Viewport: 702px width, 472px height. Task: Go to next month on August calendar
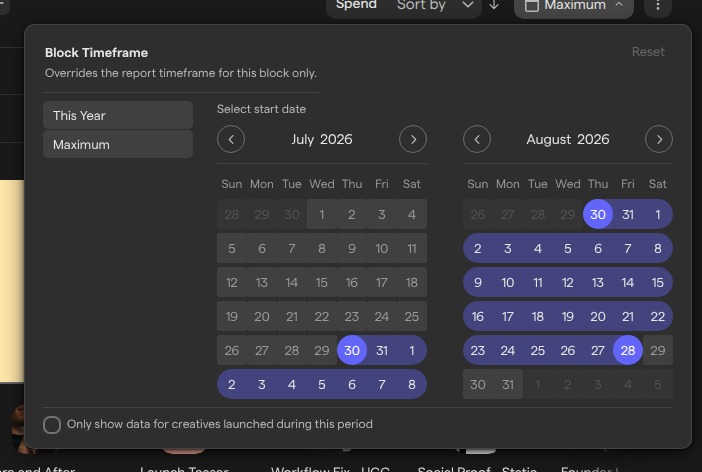pos(659,139)
